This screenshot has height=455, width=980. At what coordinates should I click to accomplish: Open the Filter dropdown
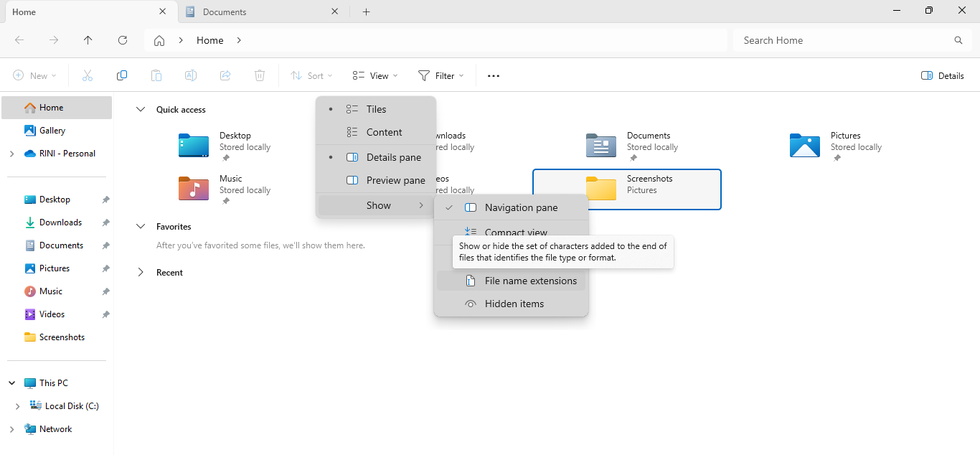(441, 75)
